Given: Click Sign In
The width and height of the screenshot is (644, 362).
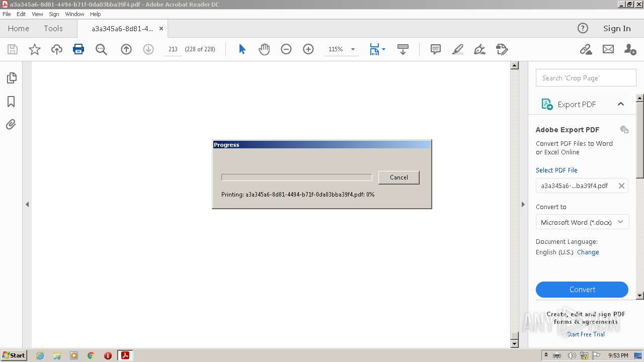Looking at the screenshot, I should 617,28.
